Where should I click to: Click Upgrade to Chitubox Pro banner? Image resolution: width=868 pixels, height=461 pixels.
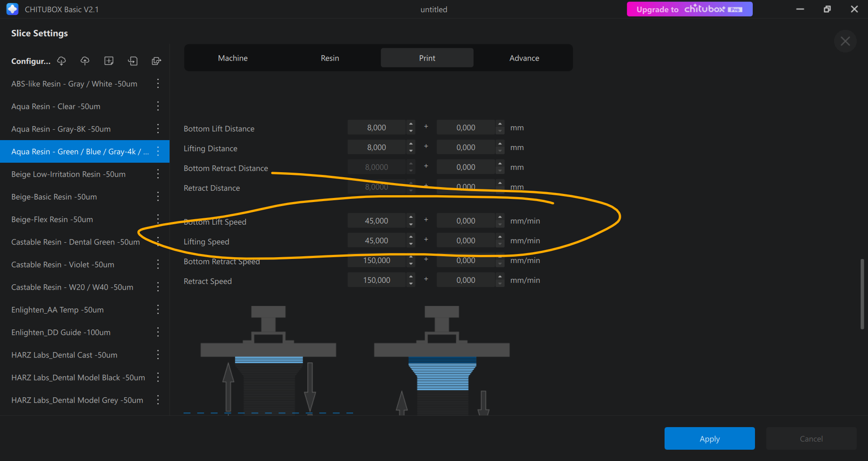(x=690, y=9)
